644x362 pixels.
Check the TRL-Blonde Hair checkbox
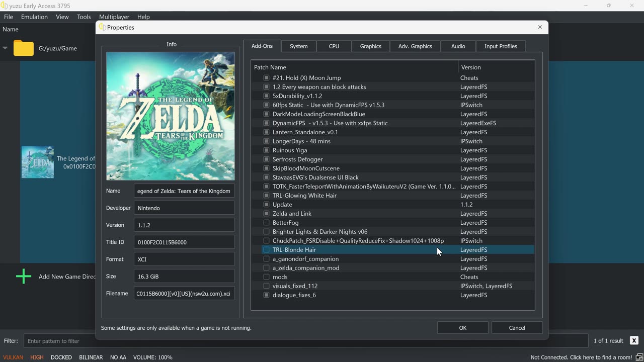tap(267, 250)
